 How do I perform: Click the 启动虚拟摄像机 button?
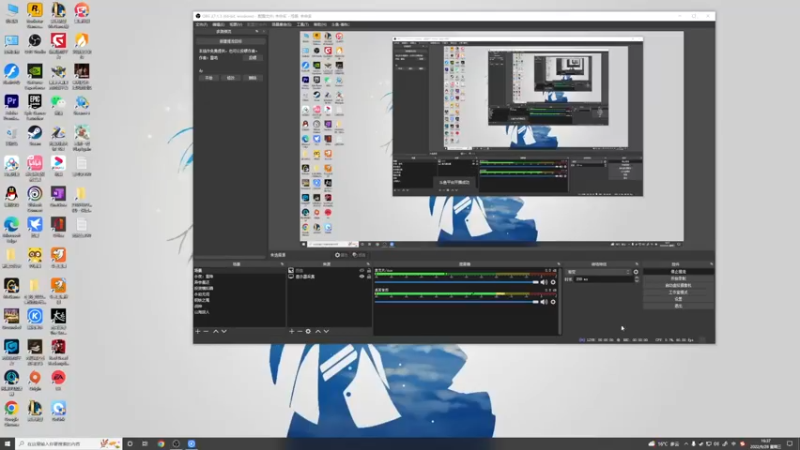(x=678, y=285)
